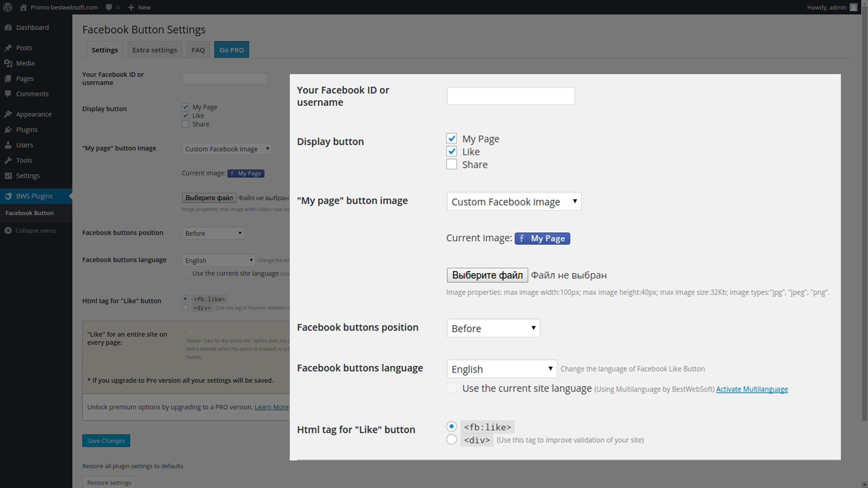Click the admin avatar in the top bar
This screenshot has height=488, width=868.
[x=854, y=7]
